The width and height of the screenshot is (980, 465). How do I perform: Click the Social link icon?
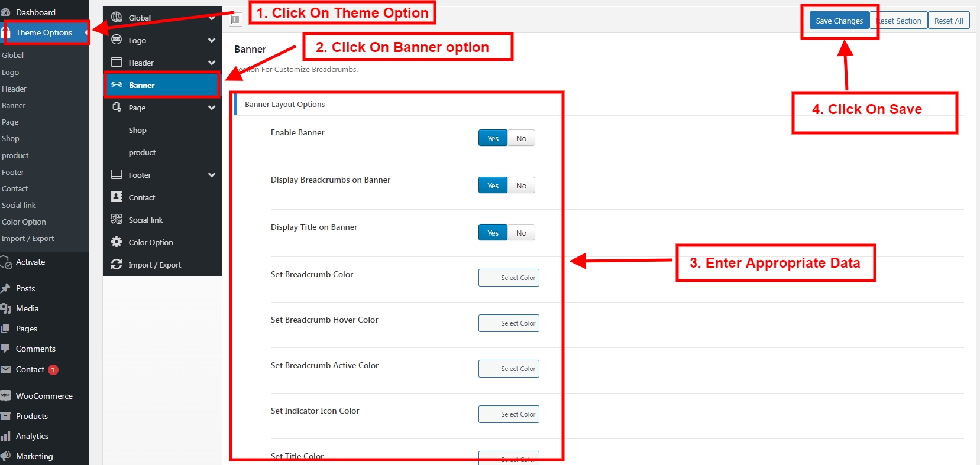click(117, 219)
